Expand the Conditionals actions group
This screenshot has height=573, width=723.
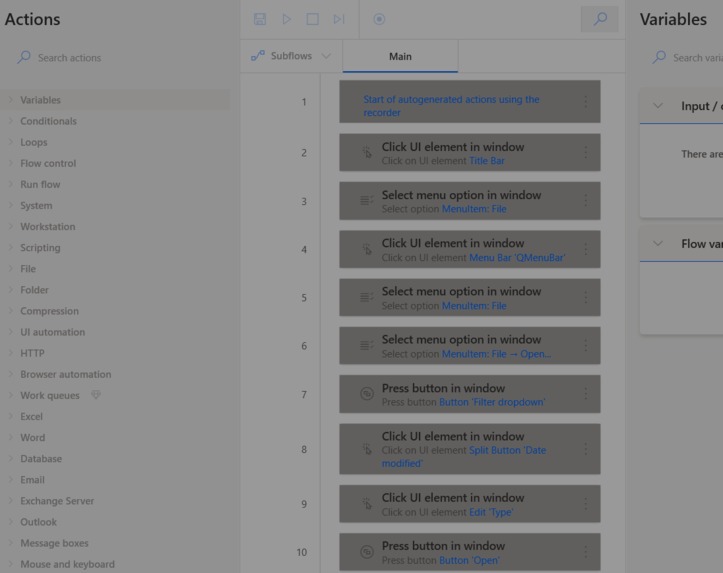pos(11,121)
